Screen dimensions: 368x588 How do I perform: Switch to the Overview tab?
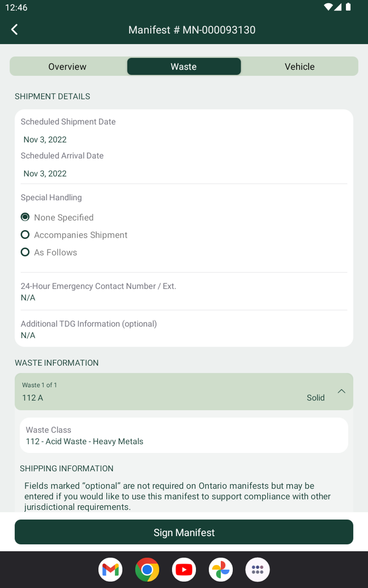tap(67, 67)
